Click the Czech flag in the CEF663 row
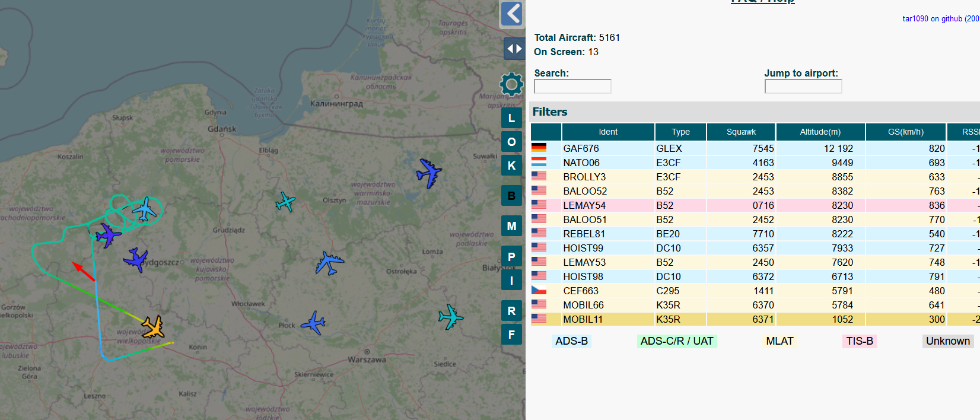The height and width of the screenshot is (420, 980). click(539, 290)
